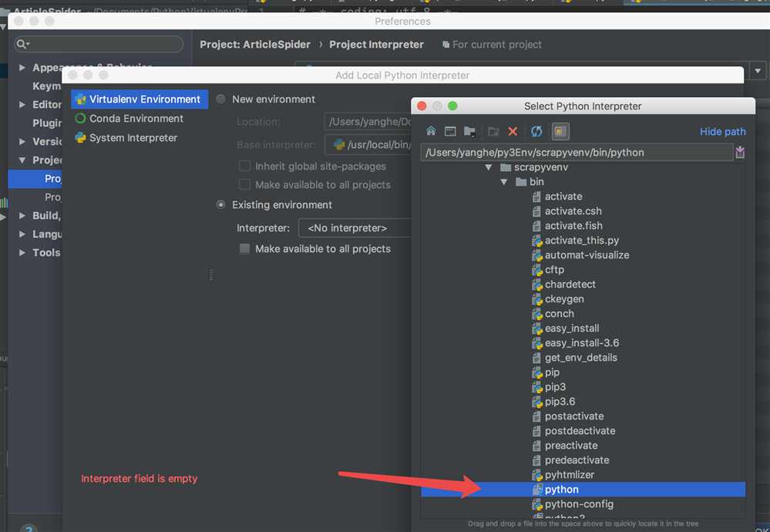Expand the Tools section in Preferences

tap(22, 252)
